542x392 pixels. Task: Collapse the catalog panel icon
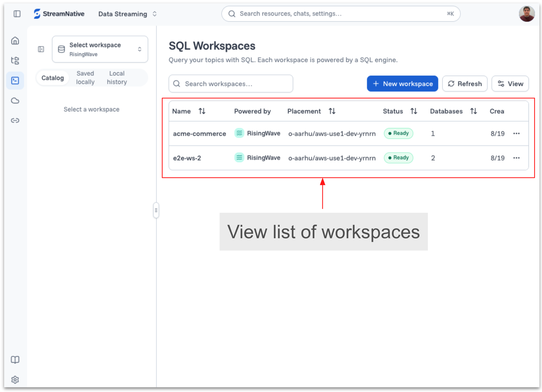[41, 49]
